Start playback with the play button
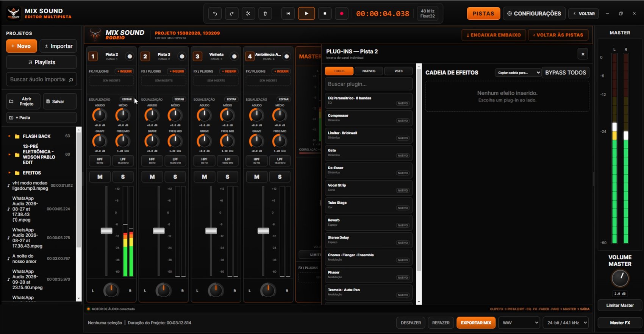The image size is (644, 334). pyautogui.click(x=306, y=14)
